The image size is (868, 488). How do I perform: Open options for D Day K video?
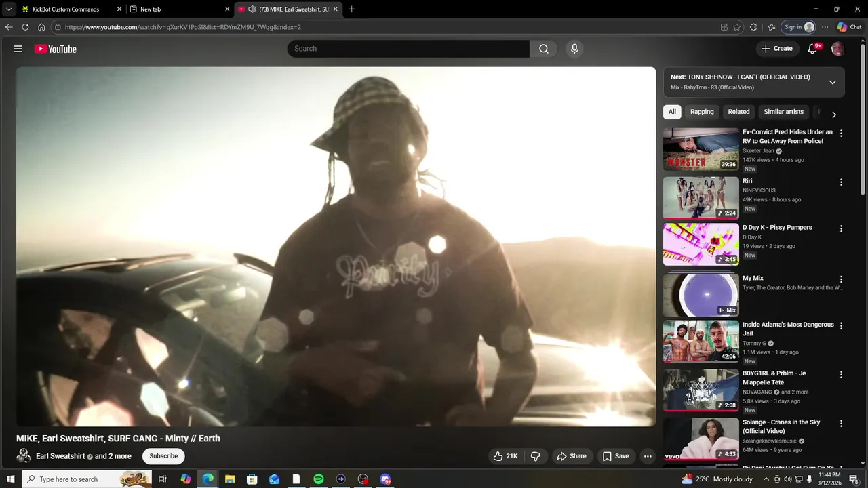coord(842,229)
